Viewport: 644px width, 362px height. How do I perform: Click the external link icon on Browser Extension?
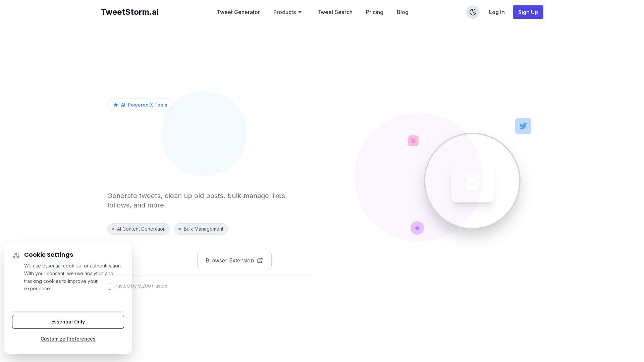(x=260, y=260)
